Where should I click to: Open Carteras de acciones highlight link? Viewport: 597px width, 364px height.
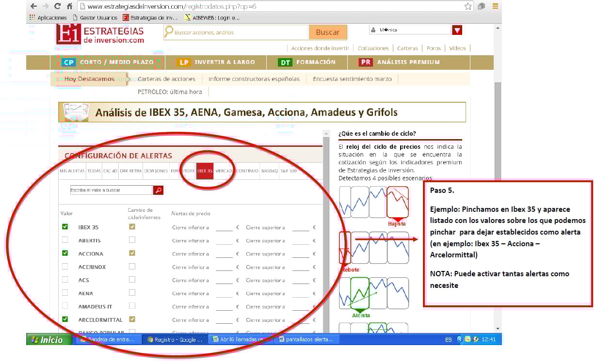pyautogui.click(x=166, y=79)
